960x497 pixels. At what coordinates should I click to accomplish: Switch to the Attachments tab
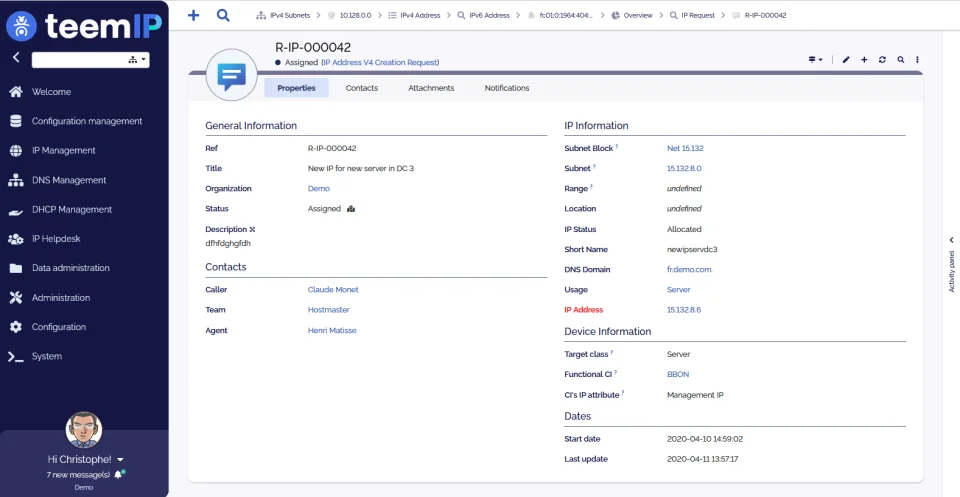coord(431,88)
